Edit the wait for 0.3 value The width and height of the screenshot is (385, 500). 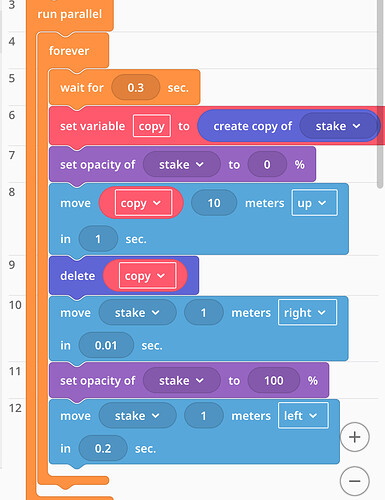pyautogui.click(x=136, y=88)
